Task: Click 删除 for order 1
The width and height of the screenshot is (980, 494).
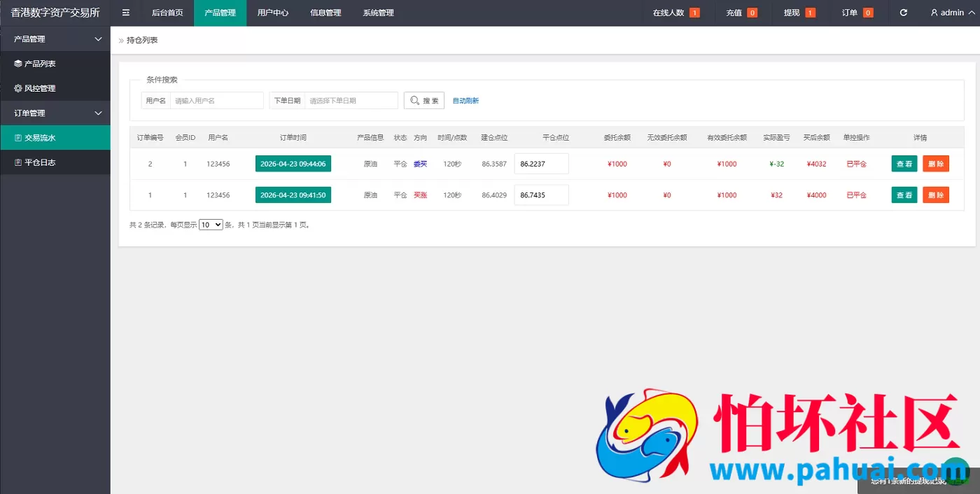Action: (936, 195)
